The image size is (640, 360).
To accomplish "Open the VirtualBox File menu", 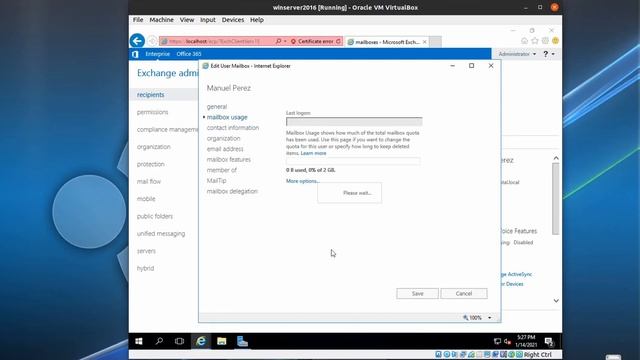I will click(138, 20).
